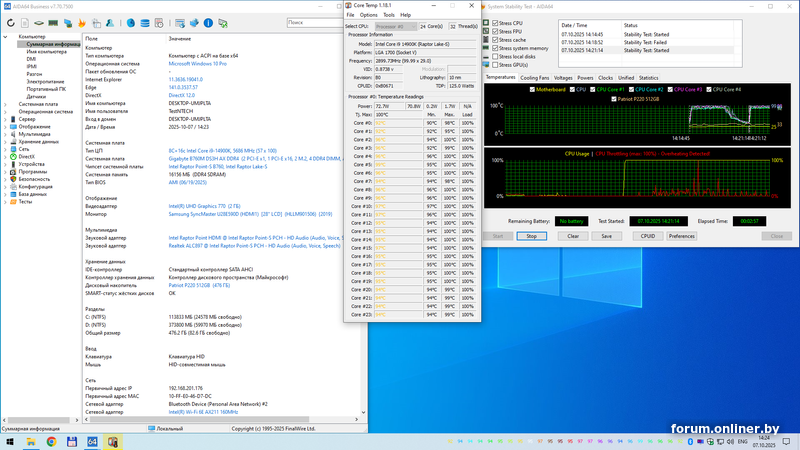Click the Preferences button
This screenshot has width=800, height=450.
(x=681, y=236)
